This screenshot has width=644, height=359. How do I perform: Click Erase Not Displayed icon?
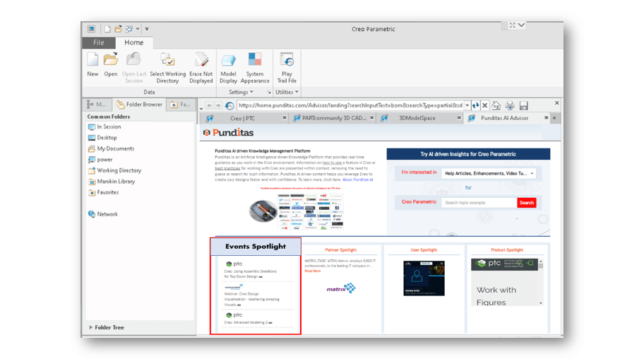[201, 61]
